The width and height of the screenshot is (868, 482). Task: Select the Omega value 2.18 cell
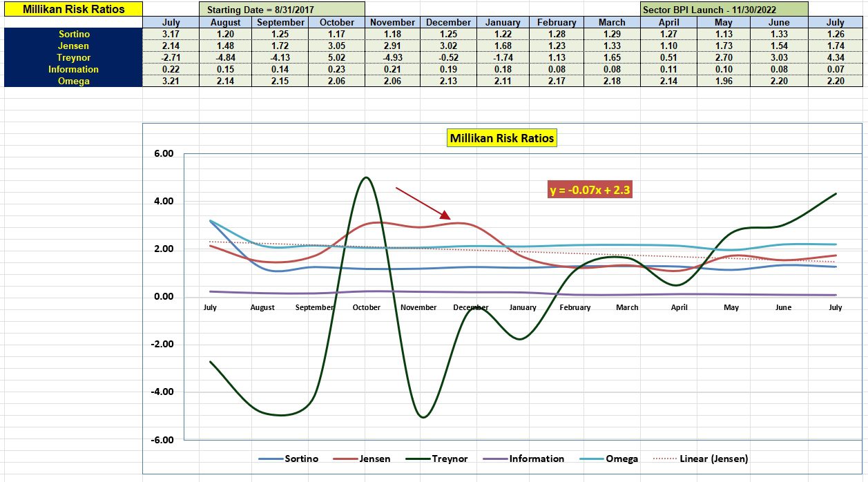tap(611, 81)
